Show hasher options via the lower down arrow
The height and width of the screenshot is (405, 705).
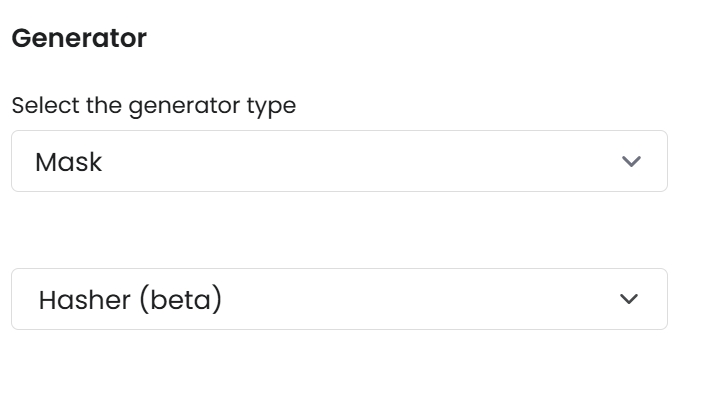[629, 299]
